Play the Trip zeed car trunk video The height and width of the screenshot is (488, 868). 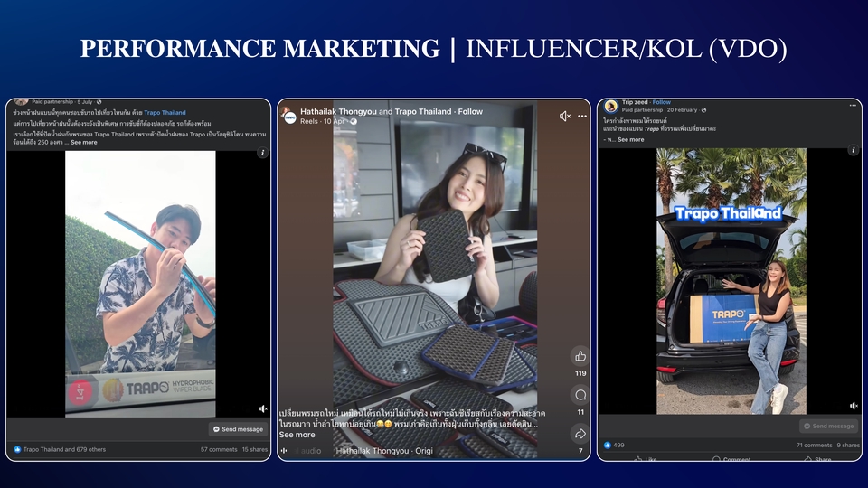coord(731,281)
